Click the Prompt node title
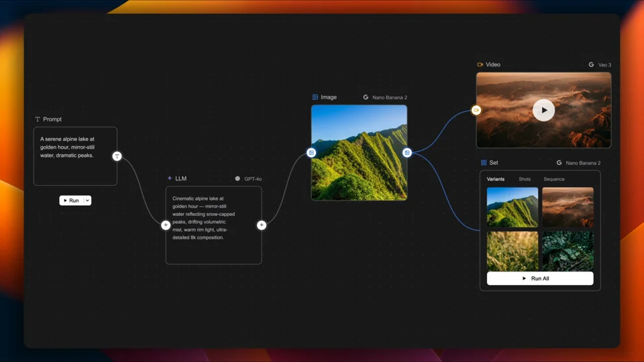 (x=52, y=119)
